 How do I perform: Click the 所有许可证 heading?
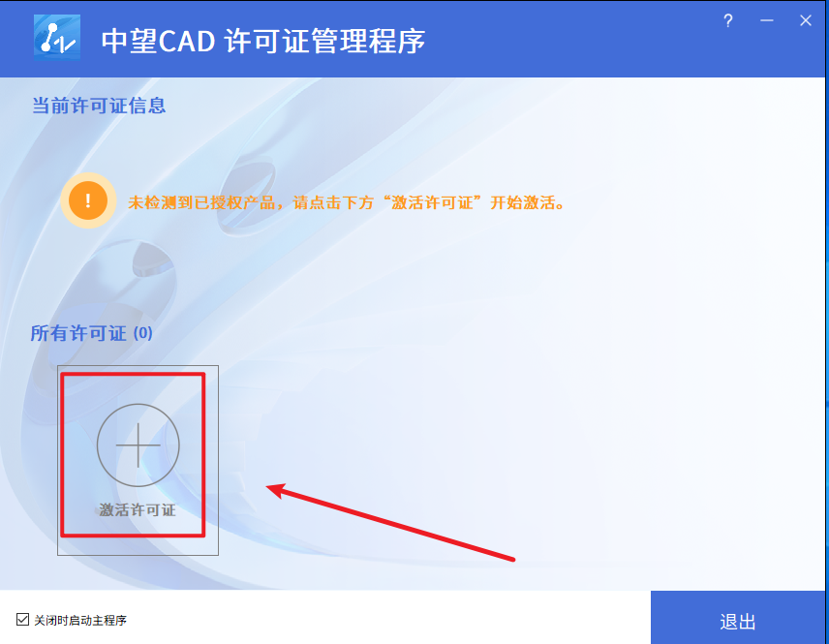tap(78, 334)
